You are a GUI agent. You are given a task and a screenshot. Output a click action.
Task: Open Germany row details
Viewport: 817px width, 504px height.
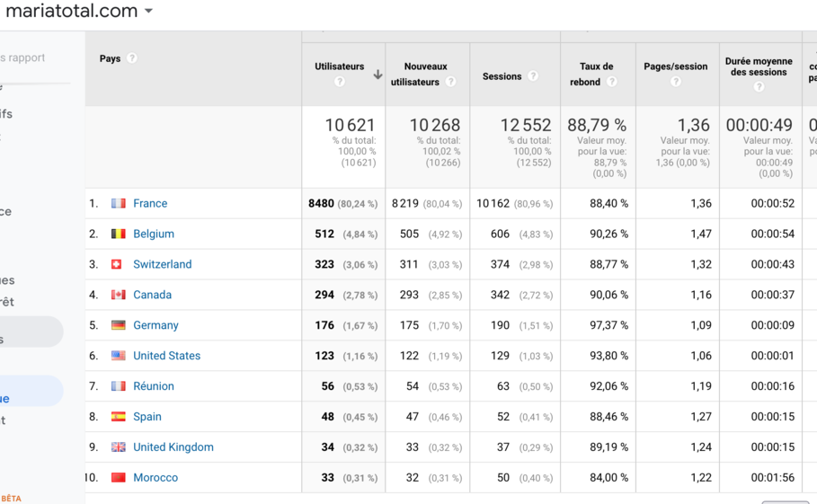(155, 326)
